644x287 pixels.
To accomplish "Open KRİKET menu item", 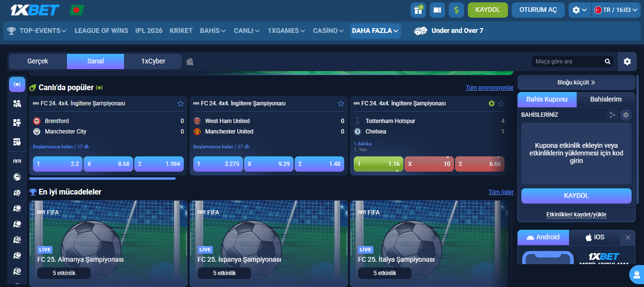I will (181, 31).
